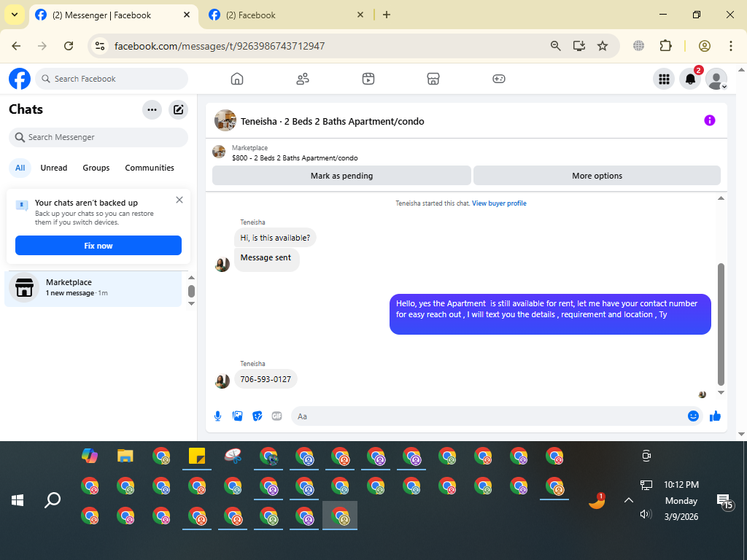This screenshot has width=747, height=560.
Task: Open Chrome extensions puzzle icon
Action: (665, 46)
